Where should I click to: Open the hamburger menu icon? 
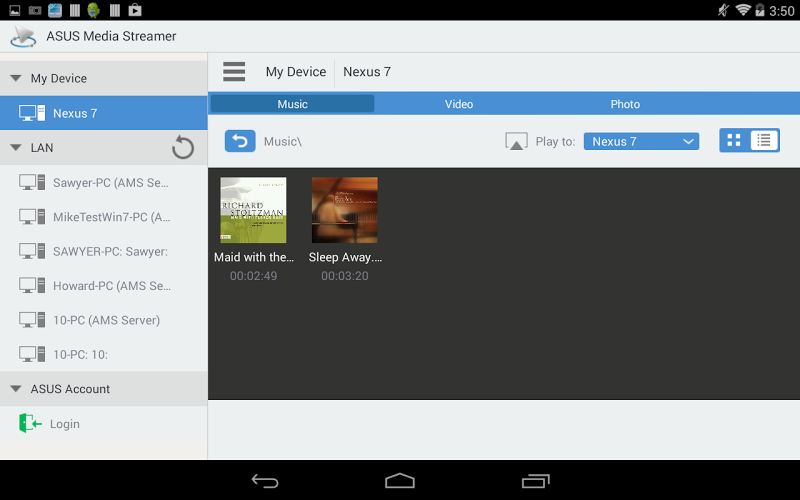point(234,71)
